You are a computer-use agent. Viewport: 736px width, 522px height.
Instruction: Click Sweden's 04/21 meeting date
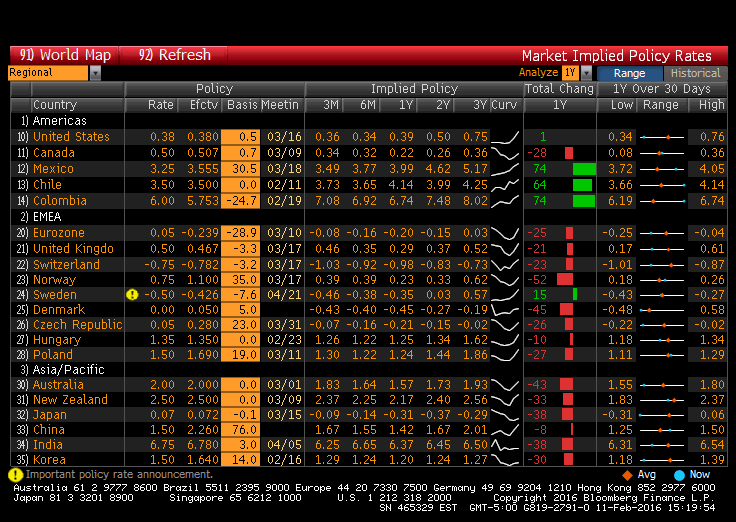[x=284, y=295]
